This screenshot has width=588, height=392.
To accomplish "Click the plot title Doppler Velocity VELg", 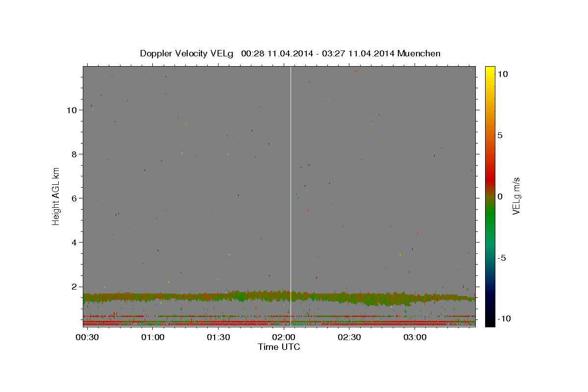I will tap(187, 53).
